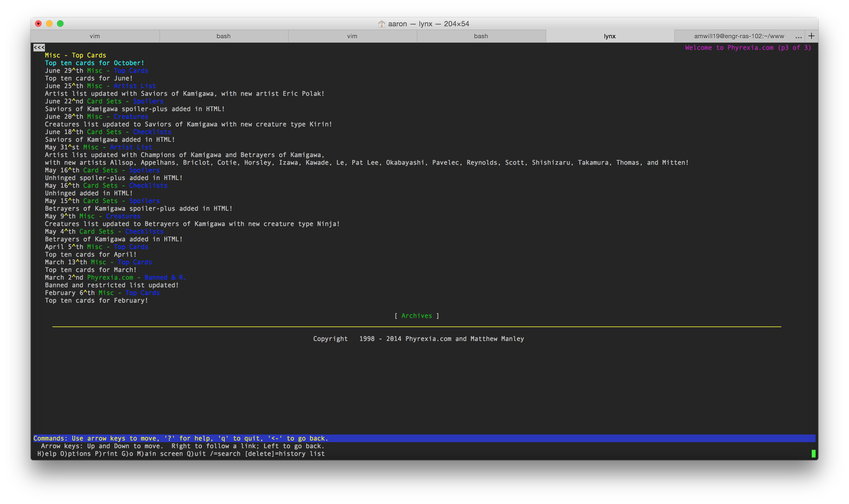Select the lynx tab
This screenshot has width=849, height=504.
[610, 36]
